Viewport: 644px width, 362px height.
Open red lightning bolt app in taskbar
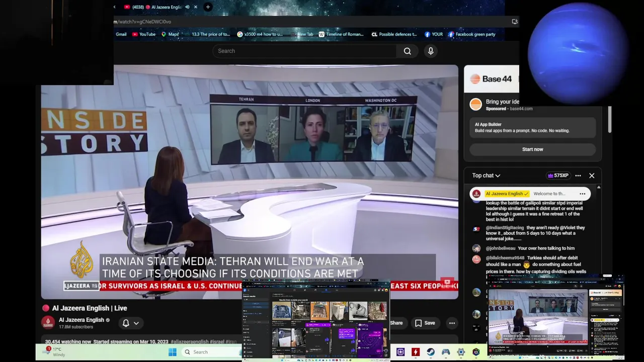[x=416, y=352]
